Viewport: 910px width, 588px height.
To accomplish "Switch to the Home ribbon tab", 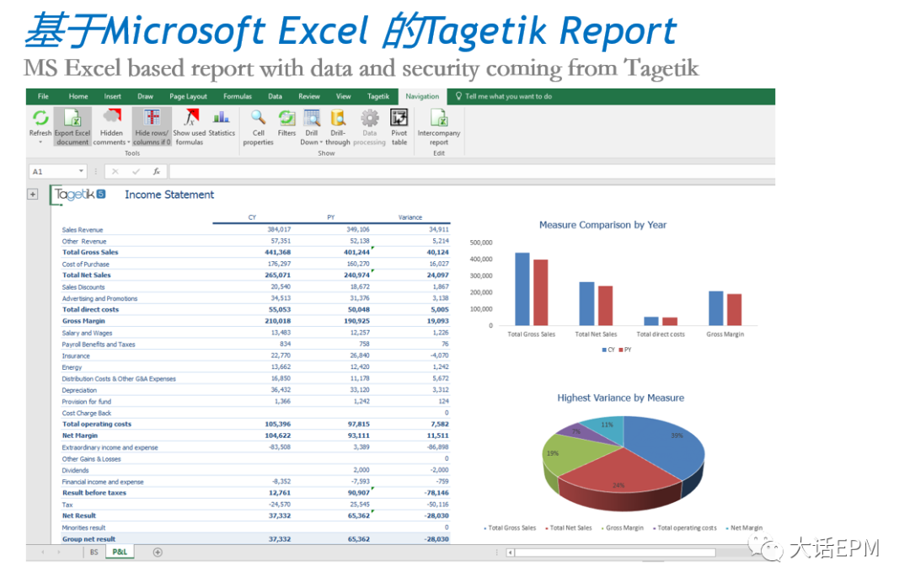I will pyautogui.click(x=78, y=96).
